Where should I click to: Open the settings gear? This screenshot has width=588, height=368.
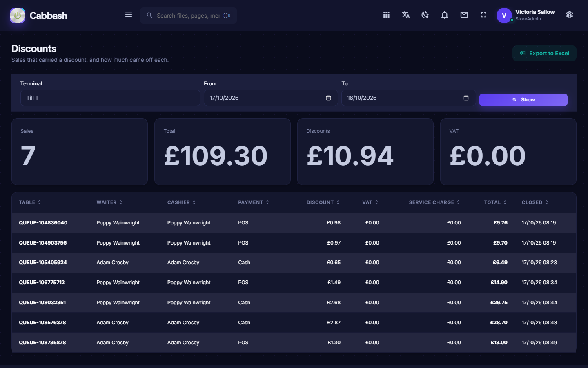pyautogui.click(x=570, y=15)
